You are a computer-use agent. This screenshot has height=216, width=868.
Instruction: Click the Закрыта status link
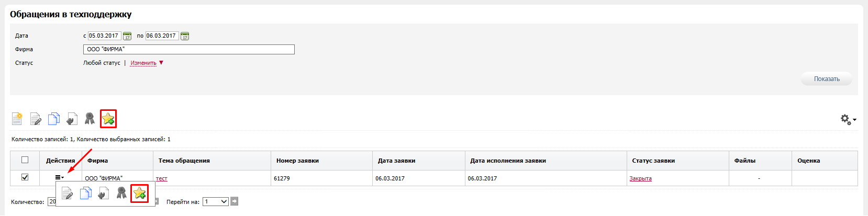[x=640, y=179]
